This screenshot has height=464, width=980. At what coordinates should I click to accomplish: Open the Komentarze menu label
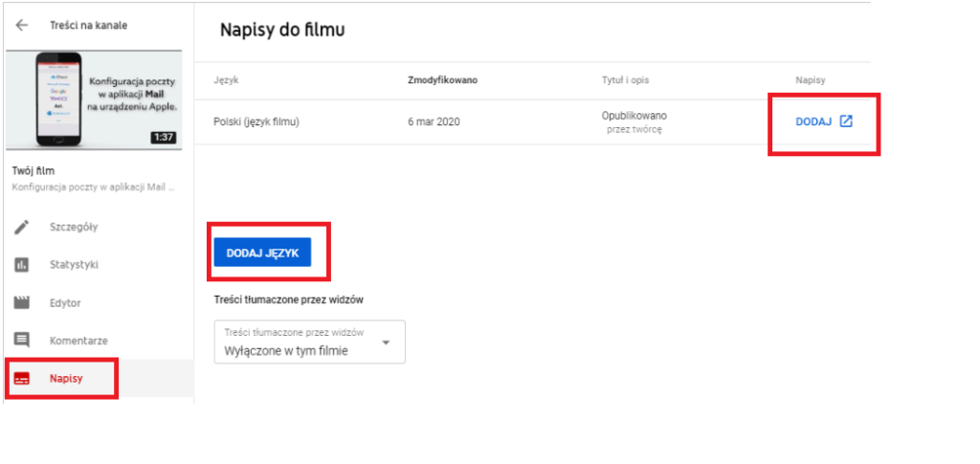[78, 340]
